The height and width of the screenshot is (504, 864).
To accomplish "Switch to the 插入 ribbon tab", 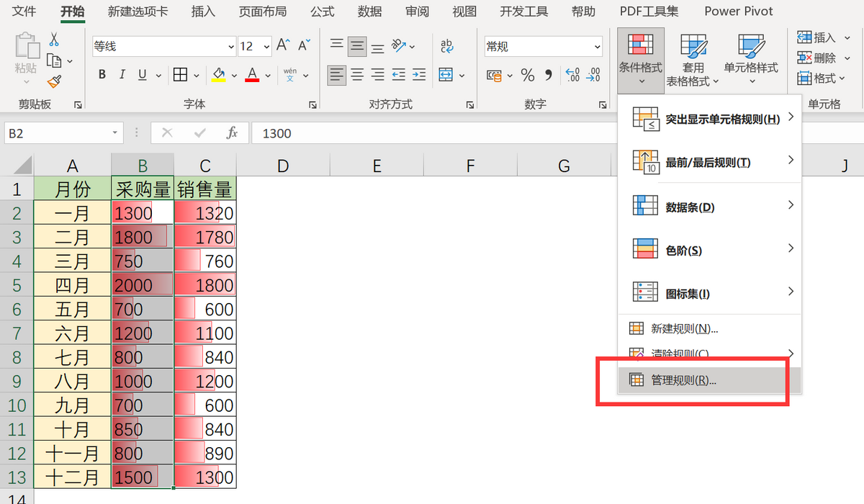I will point(203,12).
